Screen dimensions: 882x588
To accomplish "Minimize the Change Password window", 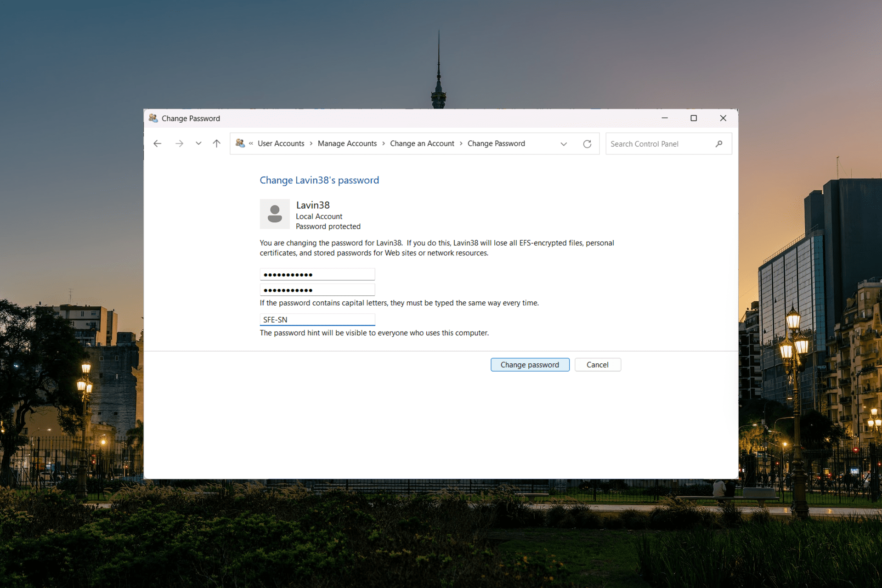I will tap(665, 118).
